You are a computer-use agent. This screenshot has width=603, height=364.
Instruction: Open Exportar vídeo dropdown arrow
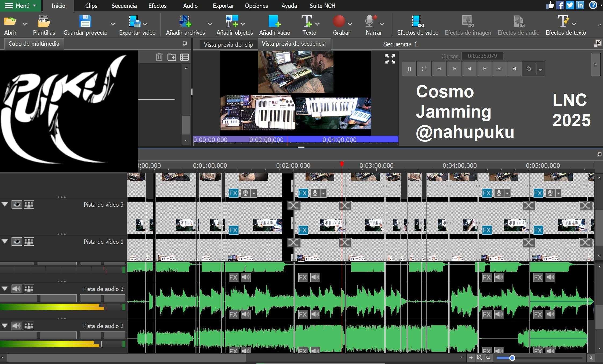pyautogui.click(x=145, y=24)
